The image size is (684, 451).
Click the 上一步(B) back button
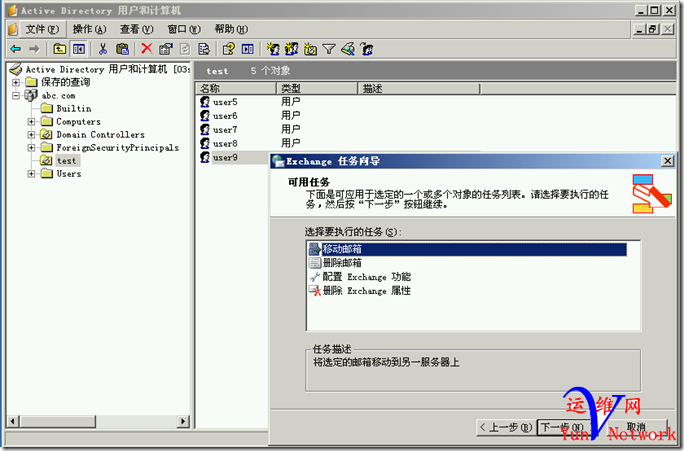tap(506, 427)
